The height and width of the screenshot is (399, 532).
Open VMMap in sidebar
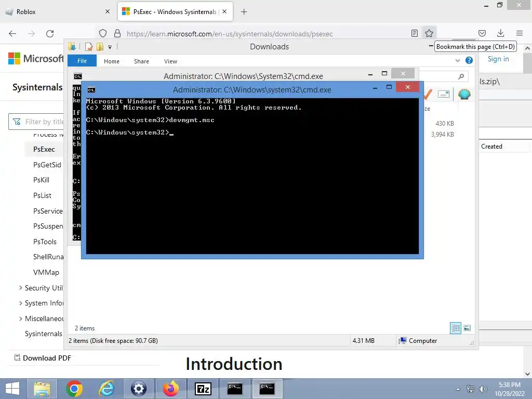point(46,272)
